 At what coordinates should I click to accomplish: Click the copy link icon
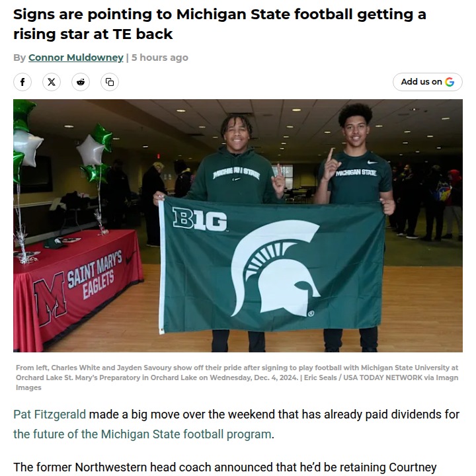click(110, 82)
